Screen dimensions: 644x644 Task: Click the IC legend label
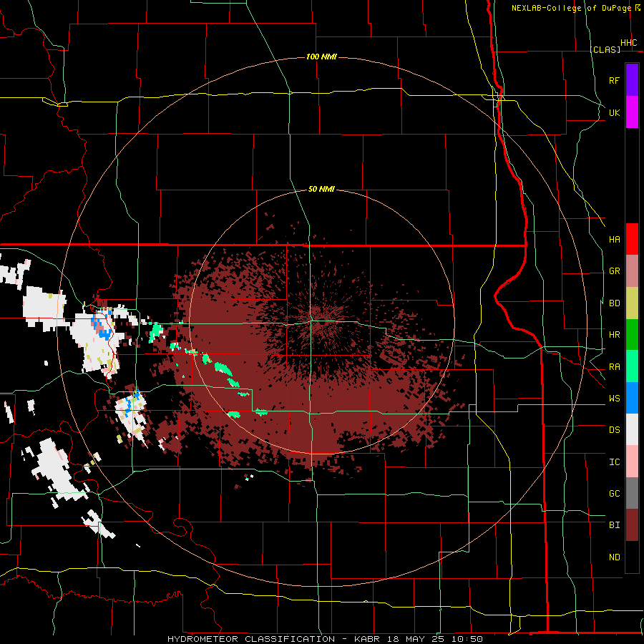tap(614, 462)
